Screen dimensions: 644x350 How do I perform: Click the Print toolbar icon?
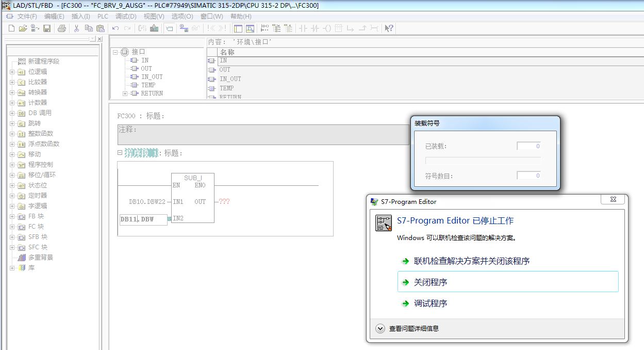pos(62,28)
